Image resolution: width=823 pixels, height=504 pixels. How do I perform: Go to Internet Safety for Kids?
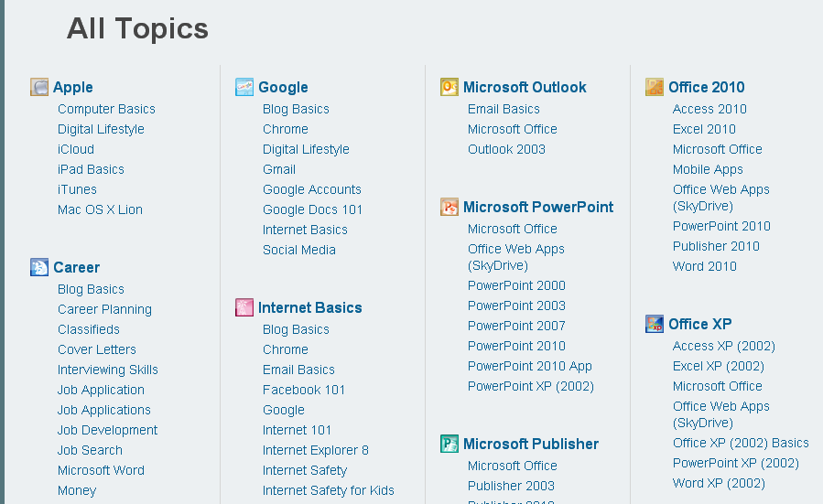click(x=328, y=490)
